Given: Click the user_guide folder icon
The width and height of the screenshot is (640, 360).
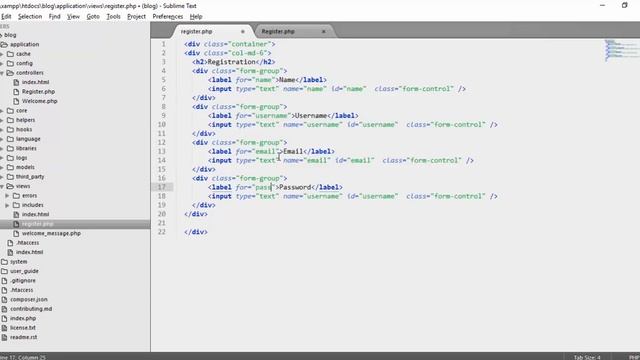Looking at the screenshot, I should coord(4,271).
